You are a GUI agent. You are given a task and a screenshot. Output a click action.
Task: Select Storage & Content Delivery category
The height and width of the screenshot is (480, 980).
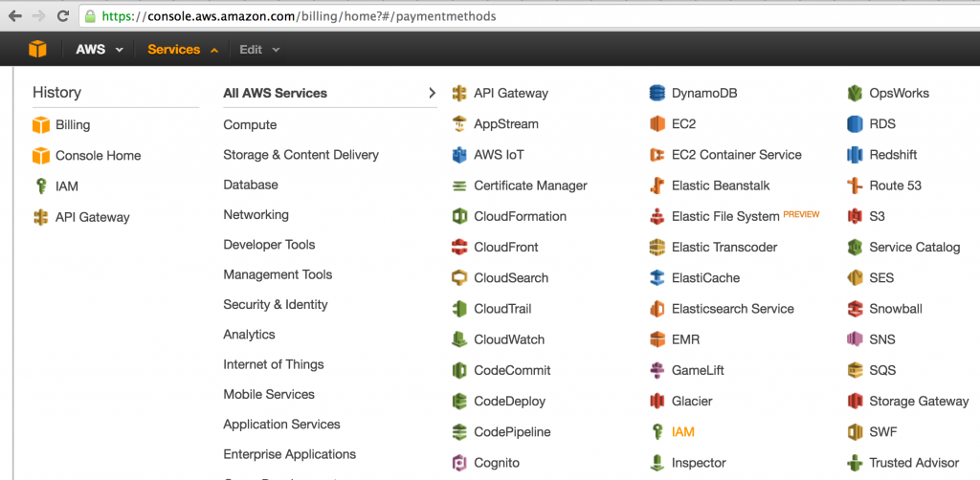pos(301,155)
